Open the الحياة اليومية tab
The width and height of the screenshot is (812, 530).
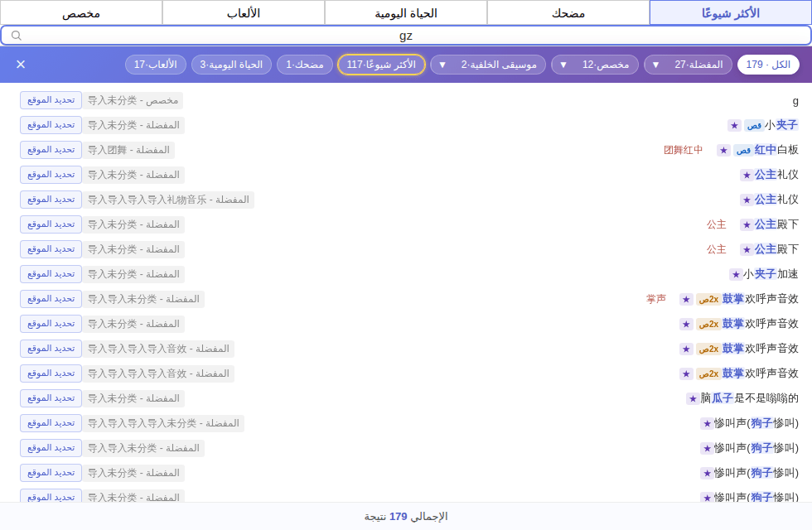tap(406, 13)
